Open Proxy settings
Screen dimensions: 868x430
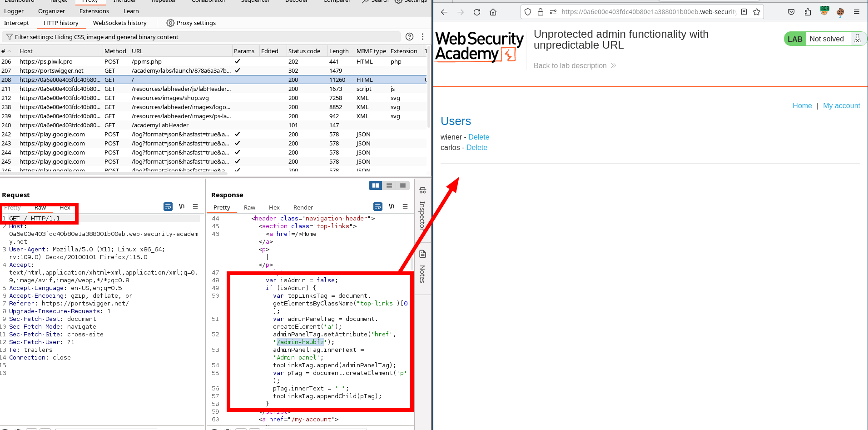pyautogui.click(x=191, y=23)
